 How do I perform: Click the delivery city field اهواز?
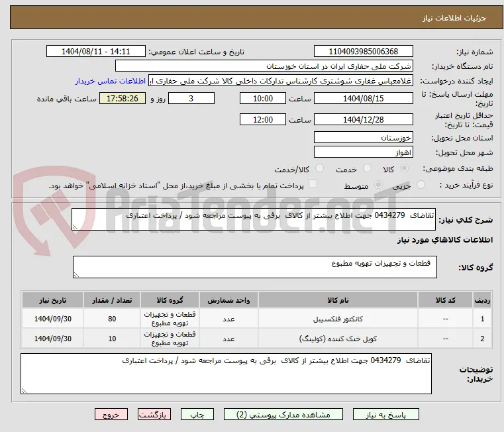(363, 152)
